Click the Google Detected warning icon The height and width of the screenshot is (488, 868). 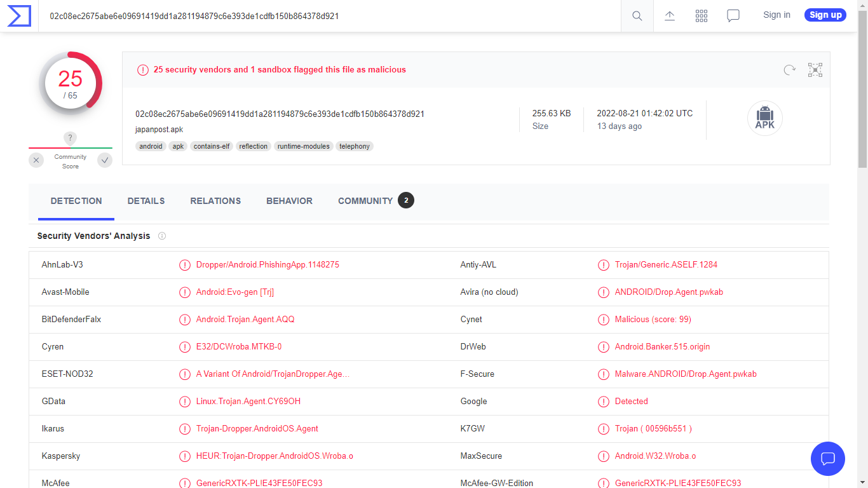click(x=603, y=402)
